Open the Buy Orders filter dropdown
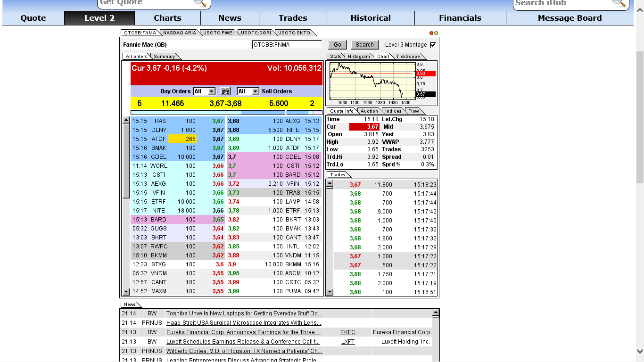Image resolution: width=644 pixels, height=362 pixels. pos(205,91)
